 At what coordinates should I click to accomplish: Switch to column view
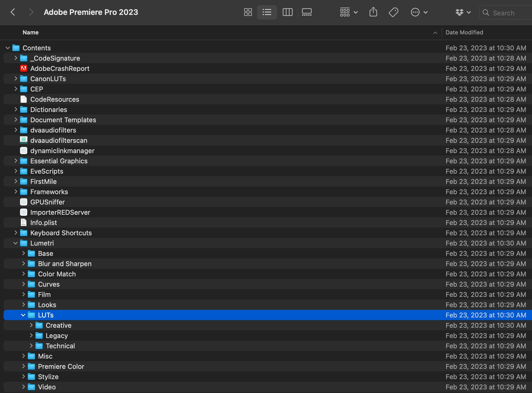tap(287, 12)
